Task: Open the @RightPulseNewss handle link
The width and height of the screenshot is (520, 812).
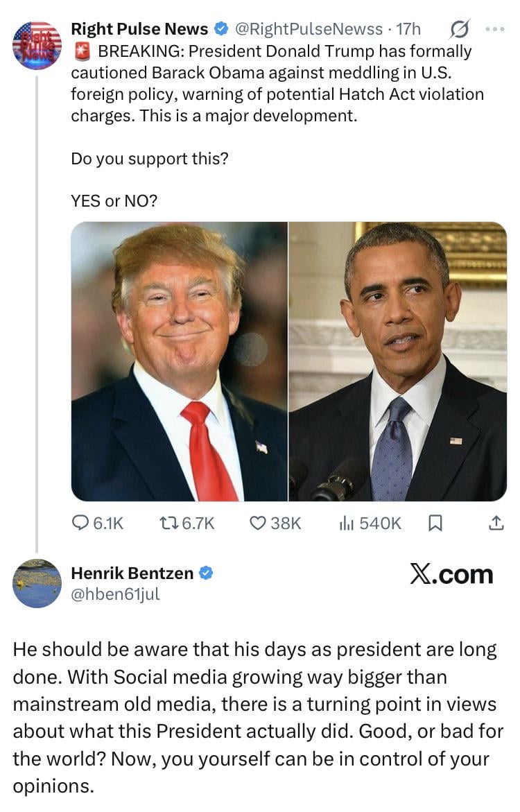Action: [x=309, y=29]
